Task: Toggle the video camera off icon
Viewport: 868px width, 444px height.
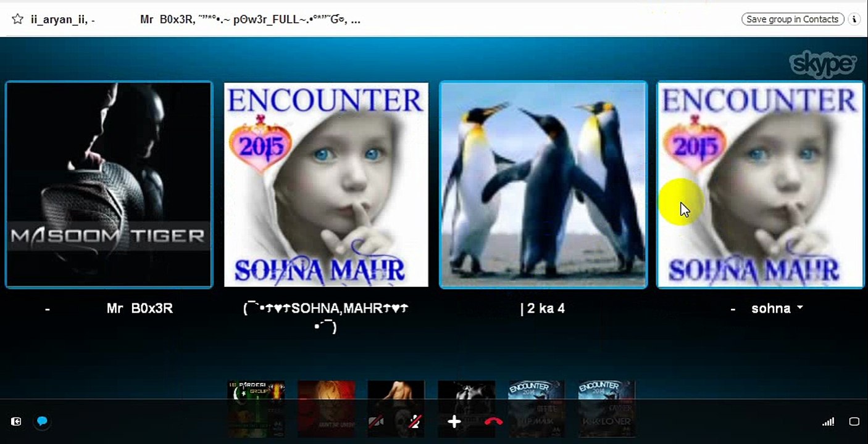Action: coord(376,422)
